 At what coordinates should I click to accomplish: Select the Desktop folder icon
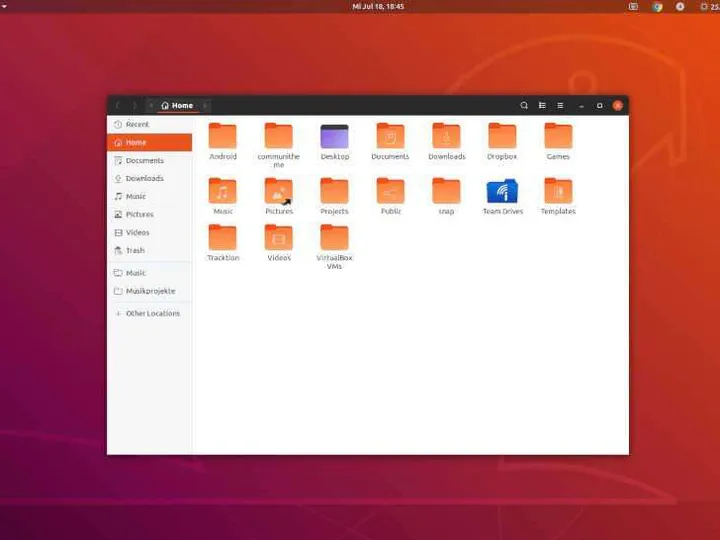click(335, 136)
